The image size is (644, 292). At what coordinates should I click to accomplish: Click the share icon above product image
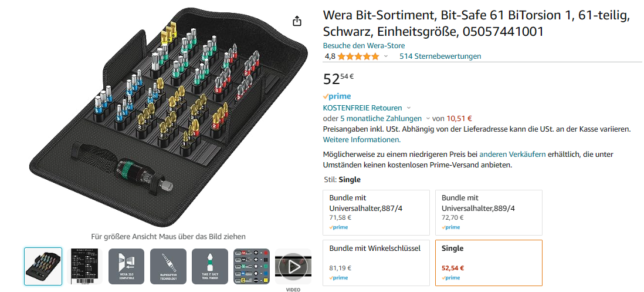(x=297, y=21)
